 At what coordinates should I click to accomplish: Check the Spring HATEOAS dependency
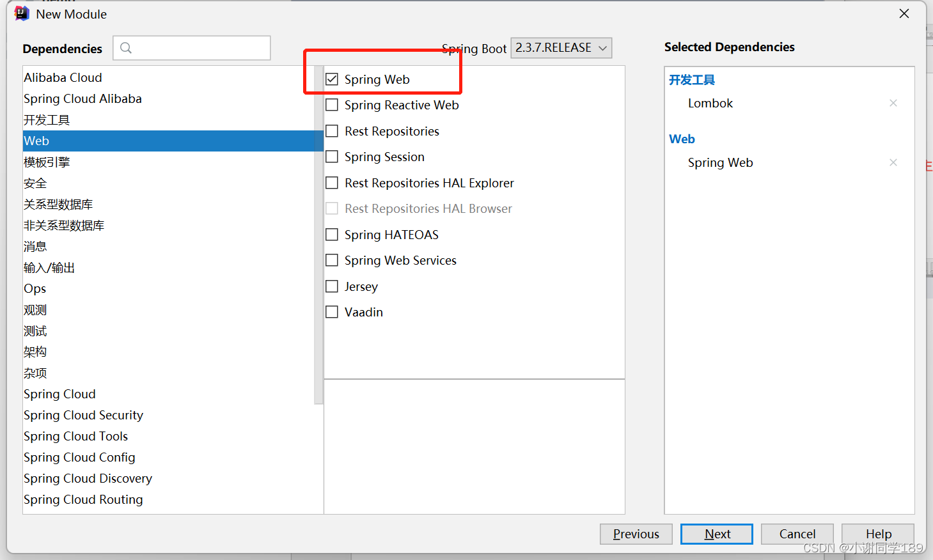click(332, 235)
